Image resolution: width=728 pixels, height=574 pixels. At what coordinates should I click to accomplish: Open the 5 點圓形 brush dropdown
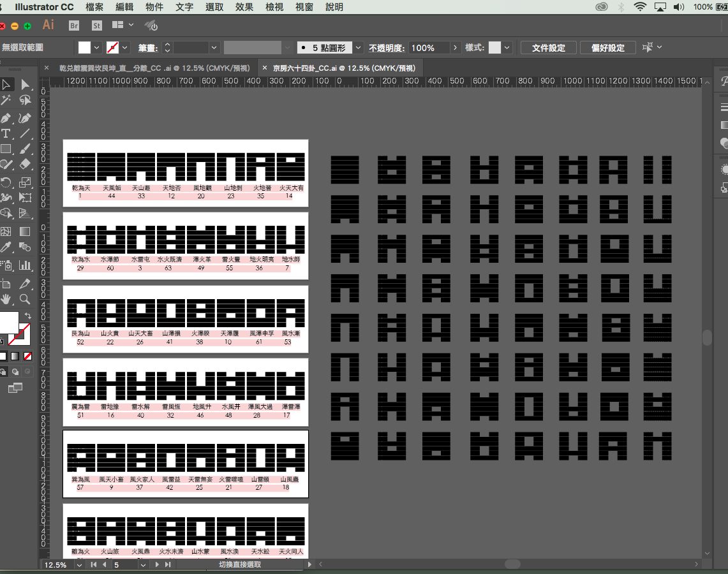click(x=358, y=47)
